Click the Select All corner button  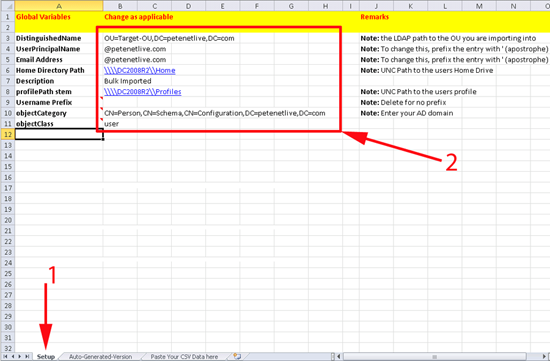[7, 6]
